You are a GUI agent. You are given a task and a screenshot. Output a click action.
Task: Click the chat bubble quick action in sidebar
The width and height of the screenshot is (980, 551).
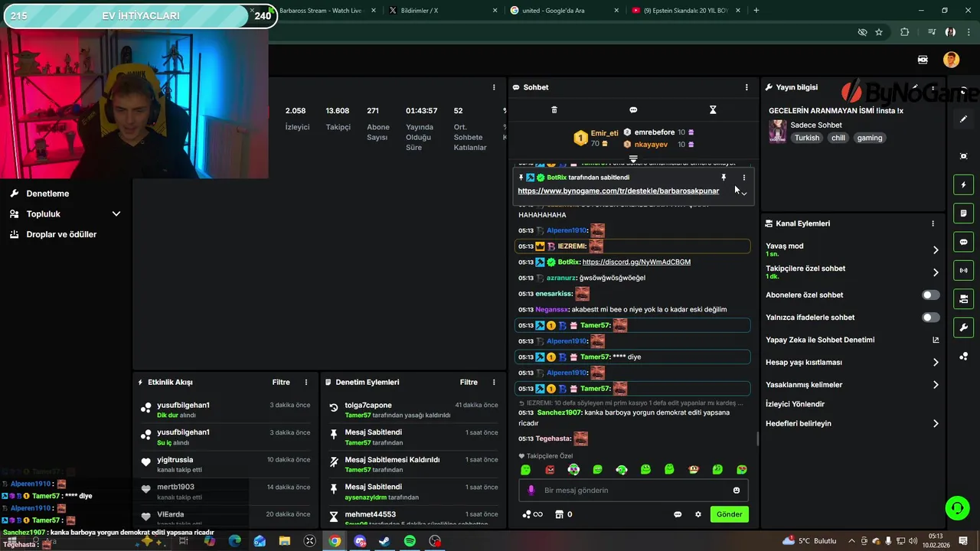(963, 242)
